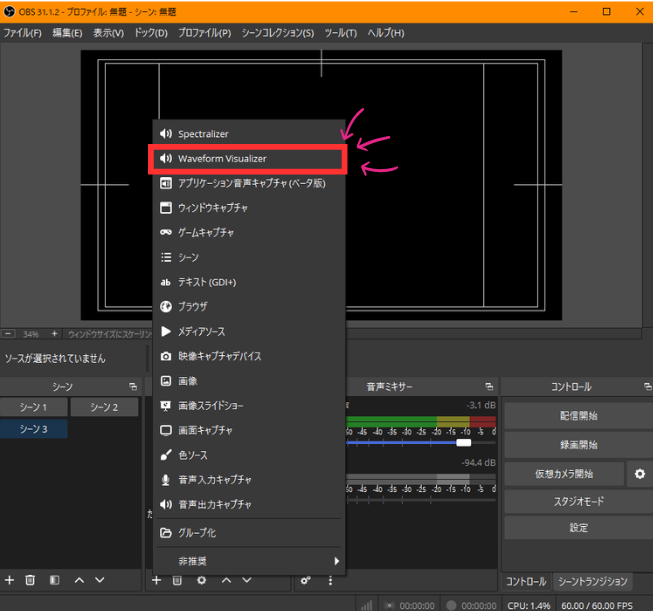Image resolution: width=653 pixels, height=611 pixels.
Task: Delete the selected scene with trash icon
Action: (31, 580)
